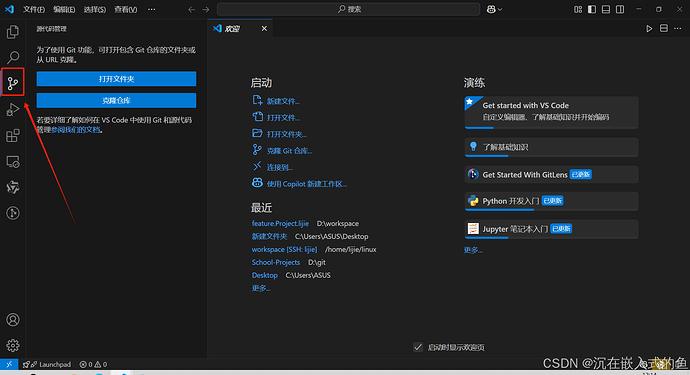Open the Extensions view
The height and width of the screenshot is (375, 690).
click(13, 135)
